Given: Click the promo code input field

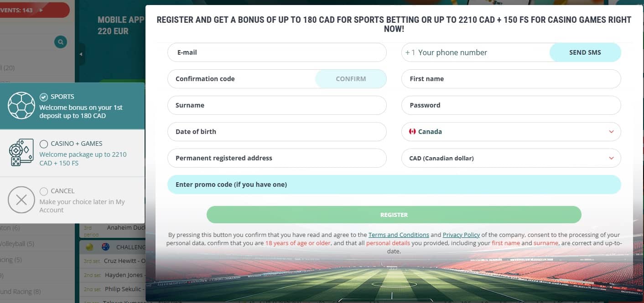Looking at the screenshot, I should pos(394,184).
